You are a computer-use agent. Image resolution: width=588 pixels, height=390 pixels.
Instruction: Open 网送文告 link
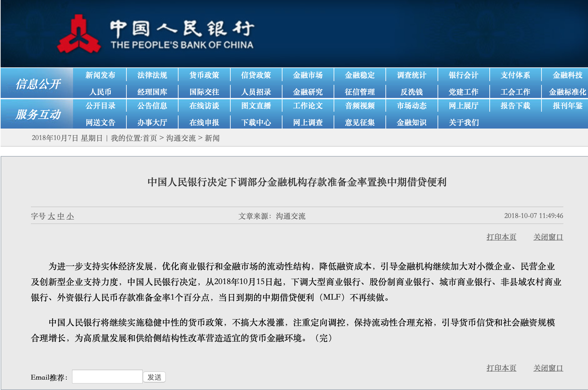(100, 123)
